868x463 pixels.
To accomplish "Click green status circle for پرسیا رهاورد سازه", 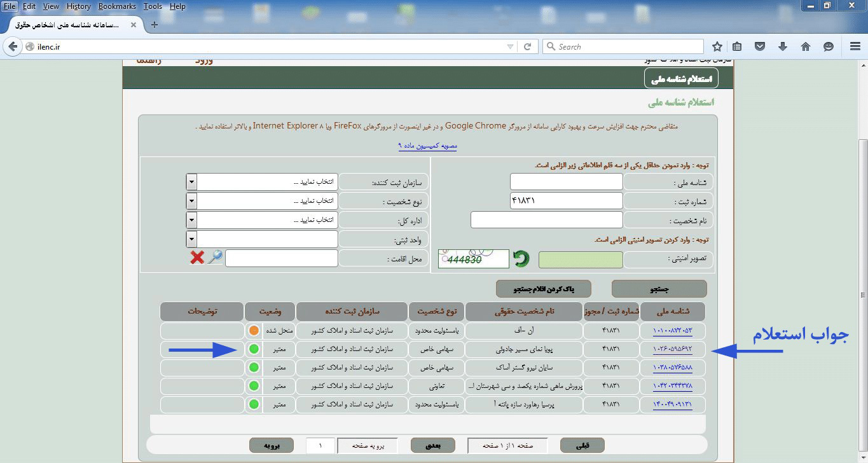I will [254, 404].
